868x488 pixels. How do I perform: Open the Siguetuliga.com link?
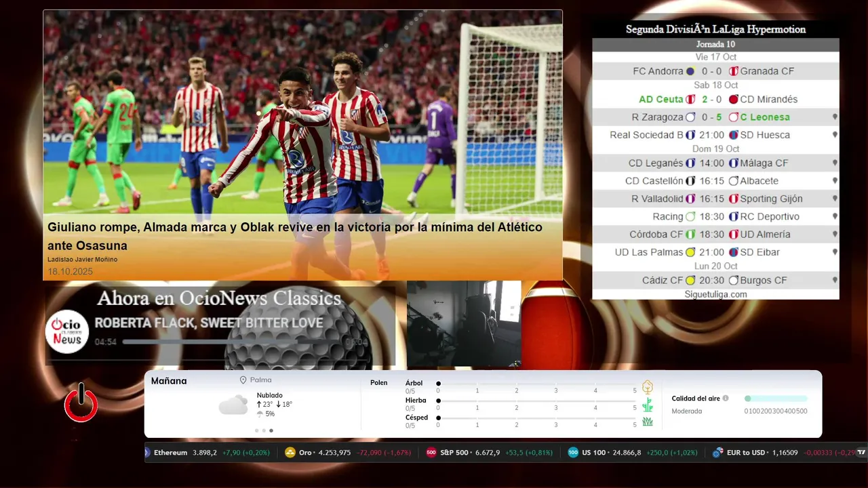[x=715, y=294]
